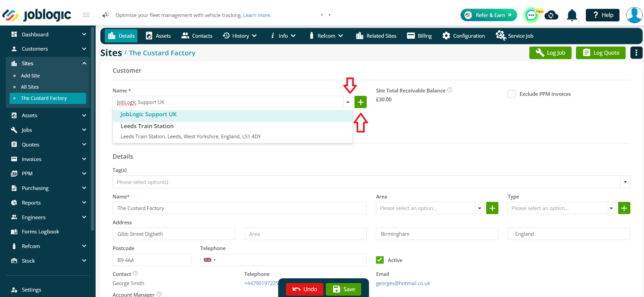Viewport: 644px width, 297px height.
Task: Select All Sites in sidebar
Action: tap(30, 87)
